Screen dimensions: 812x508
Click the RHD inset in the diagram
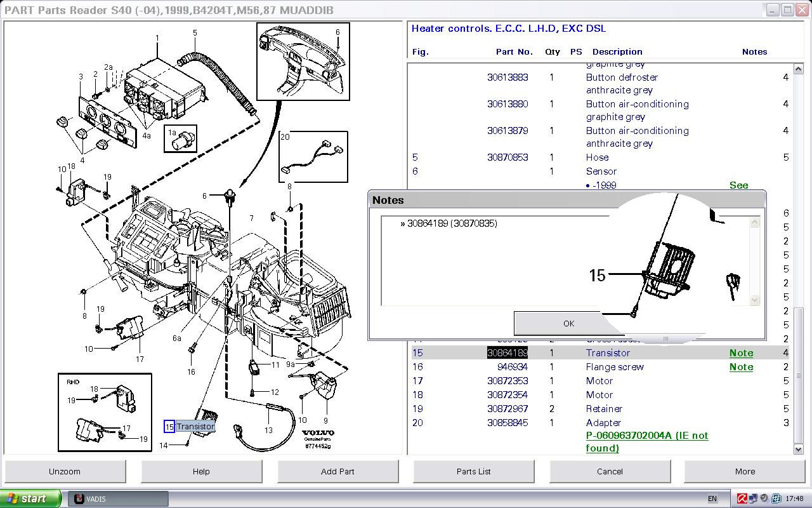click(x=105, y=412)
